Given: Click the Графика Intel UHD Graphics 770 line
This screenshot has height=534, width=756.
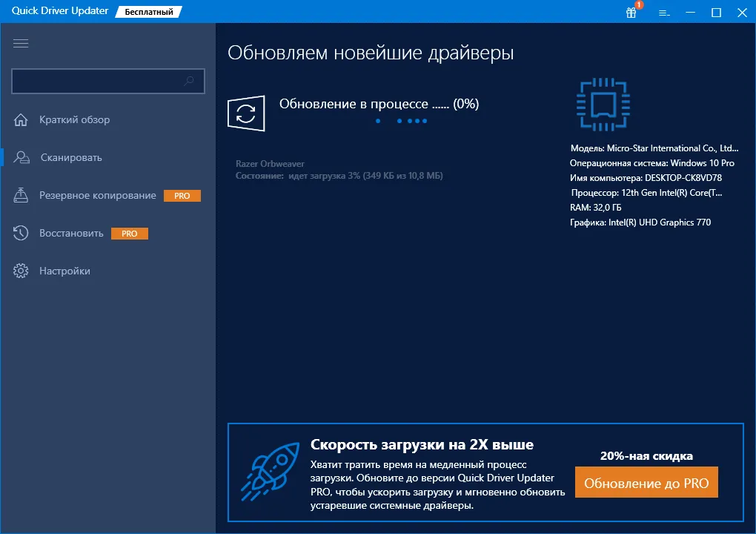Looking at the screenshot, I should [x=640, y=222].
